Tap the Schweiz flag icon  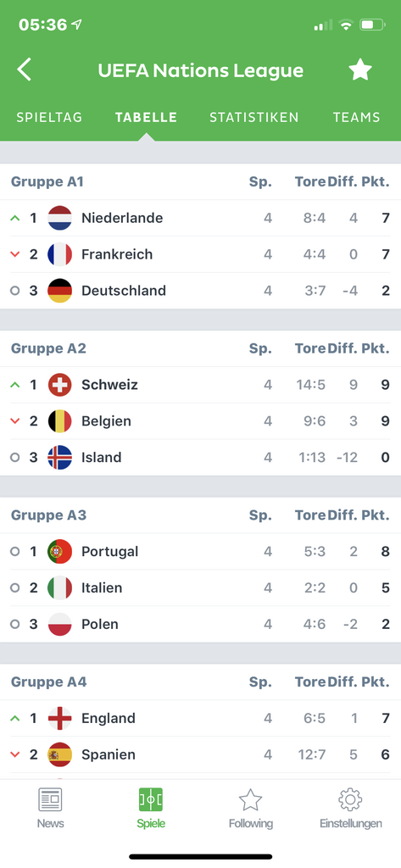[x=60, y=385]
